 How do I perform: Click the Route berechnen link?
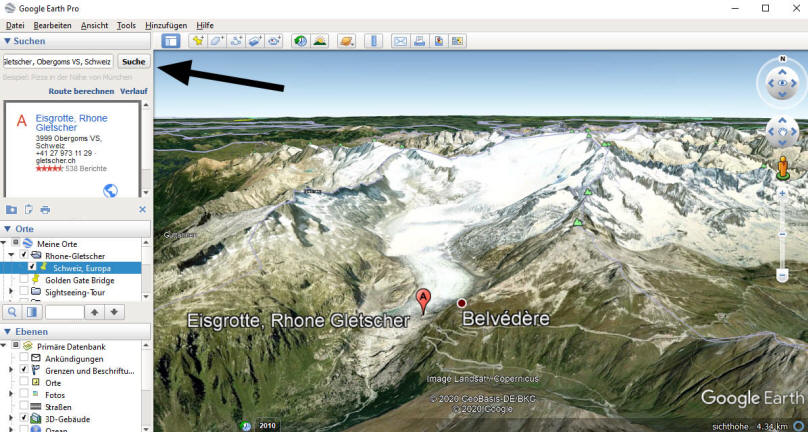point(81,91)
